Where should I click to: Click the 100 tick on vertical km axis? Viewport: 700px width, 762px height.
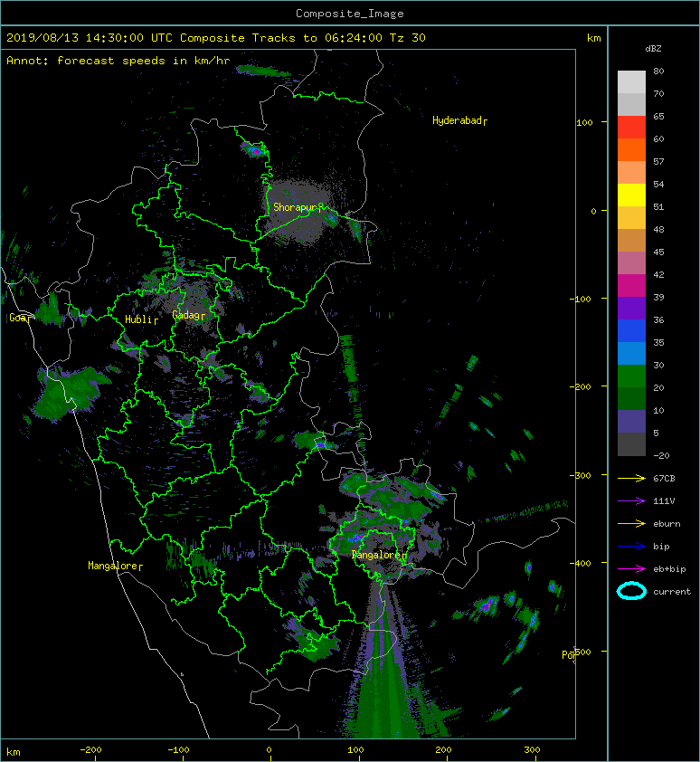[584, 122]
